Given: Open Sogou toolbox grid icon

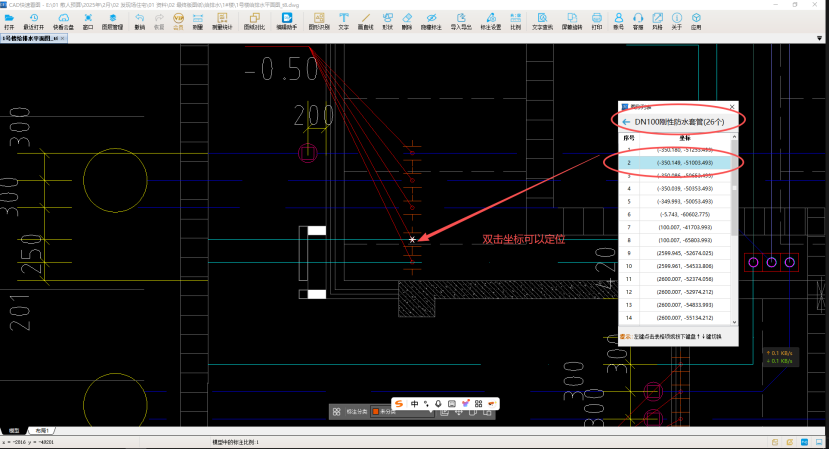Looking at the screenshot, I should (x=479, y=403).
